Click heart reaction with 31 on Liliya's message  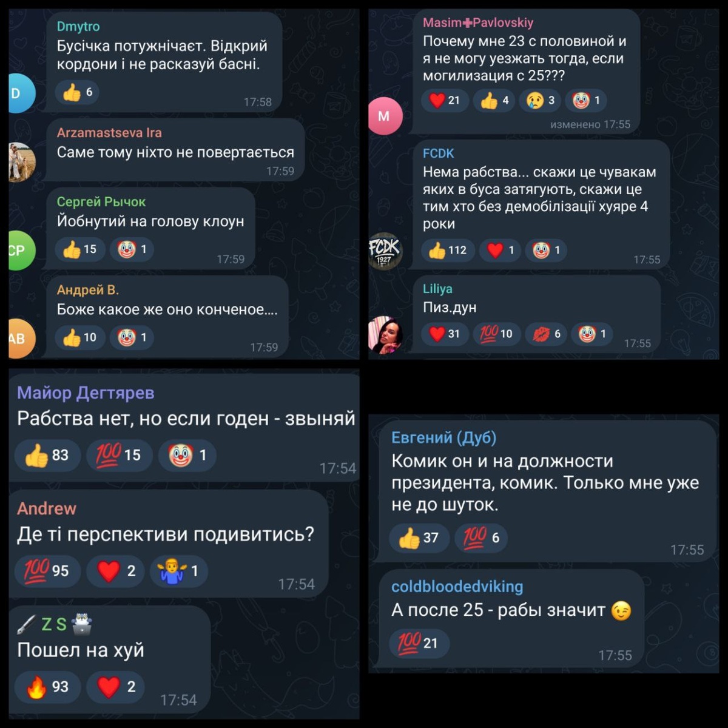point(444,334)
